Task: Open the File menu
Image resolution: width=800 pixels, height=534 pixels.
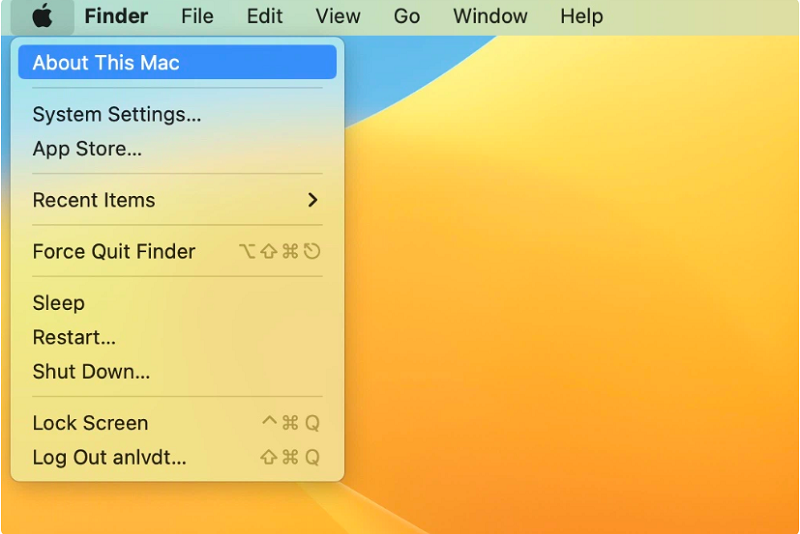Action: pos(197,16)
